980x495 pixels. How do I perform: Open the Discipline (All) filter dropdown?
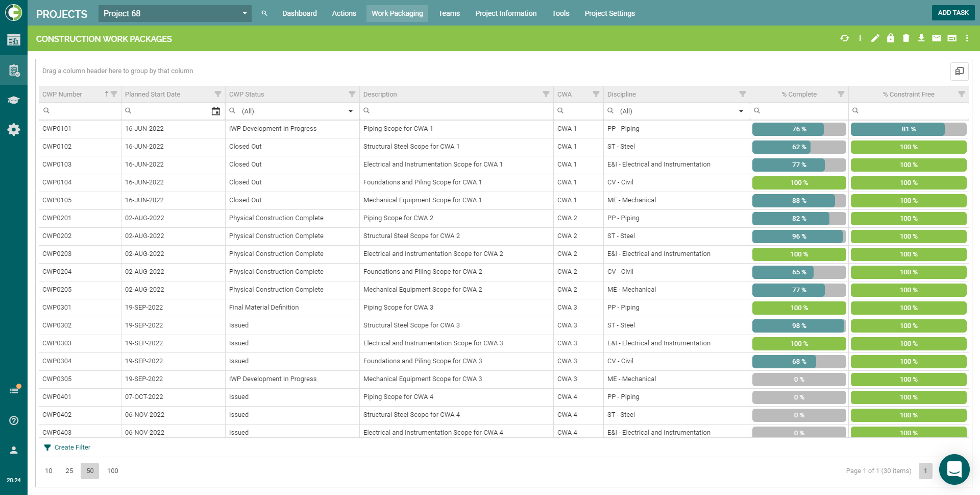(741, 111)
